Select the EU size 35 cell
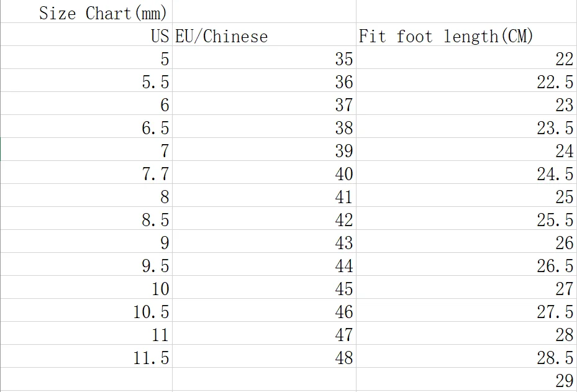577x392 pixels. (264, 57)
